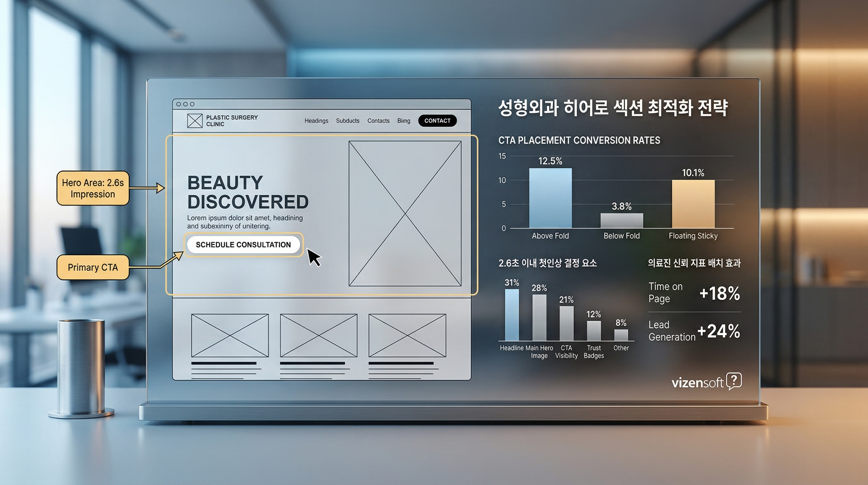The width and height of the screenshot is (868, 485).
Task: Click the Primary CTA annotation label
Action: (93, 267)
